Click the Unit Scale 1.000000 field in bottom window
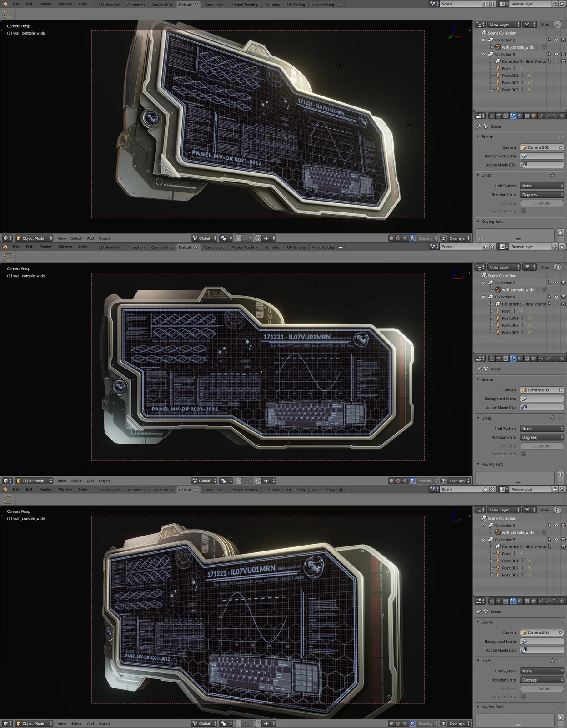The height and width of the screenshot is (728, 567). 542,688
